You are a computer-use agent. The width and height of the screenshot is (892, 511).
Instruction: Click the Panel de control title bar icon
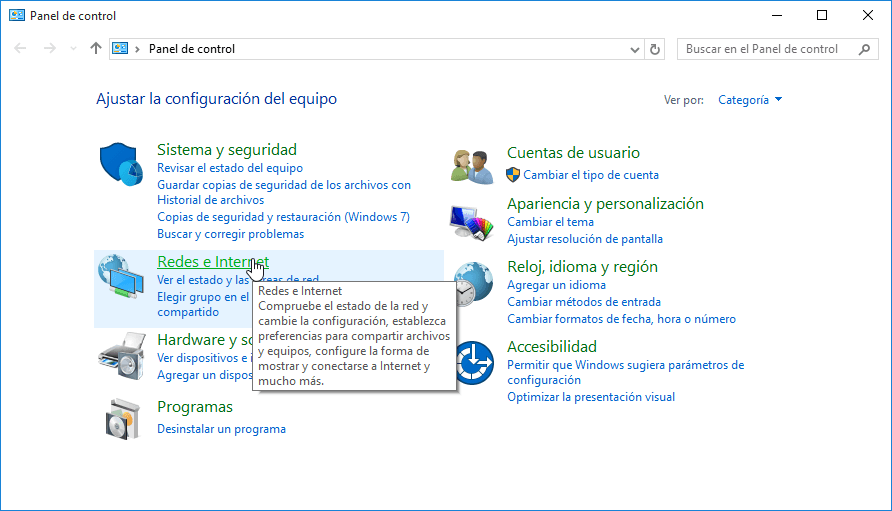[16, 15]
